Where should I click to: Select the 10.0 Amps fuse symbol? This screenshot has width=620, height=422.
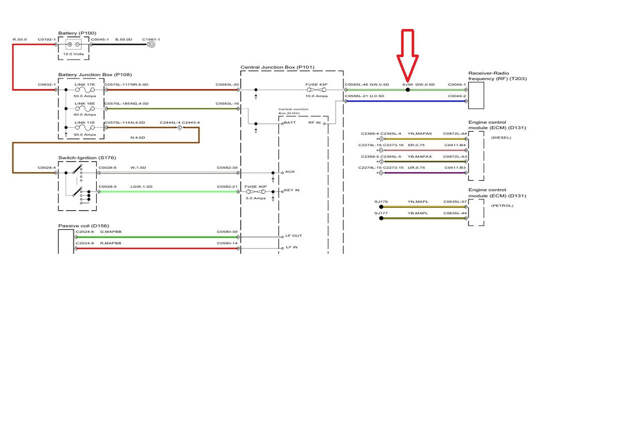pyautogui.click(x=316, y=90)
